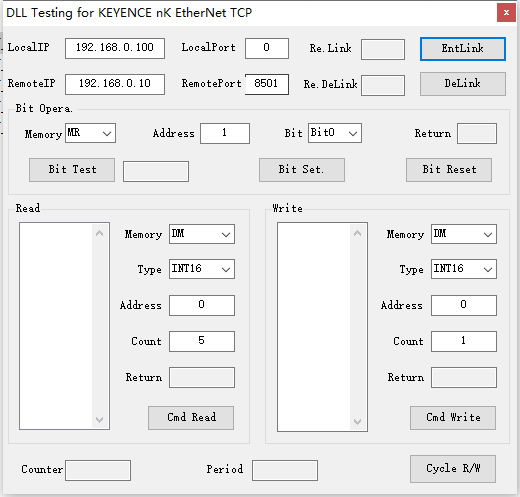
Task: Click the Read section Return field
Action: (x=202, y=377)
